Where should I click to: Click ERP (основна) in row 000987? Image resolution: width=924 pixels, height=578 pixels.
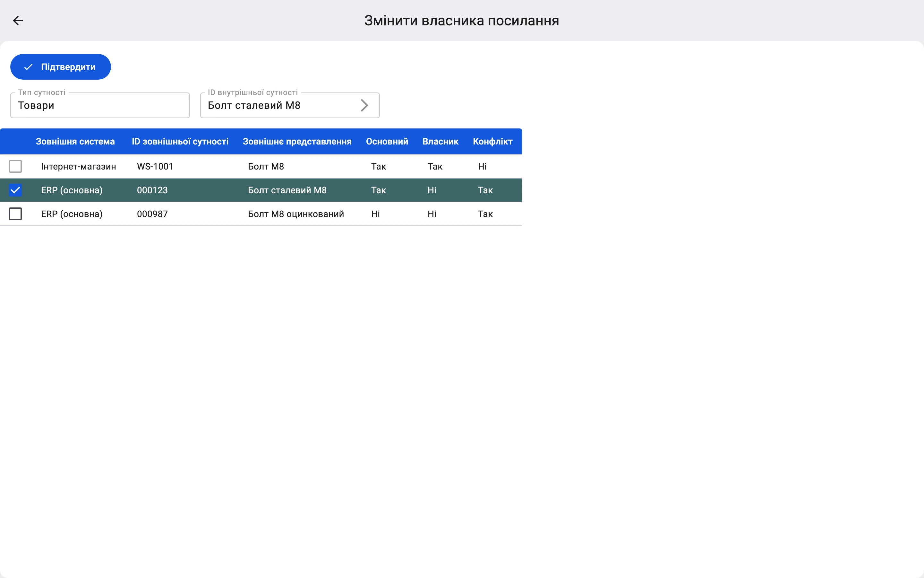coord(72,214)
